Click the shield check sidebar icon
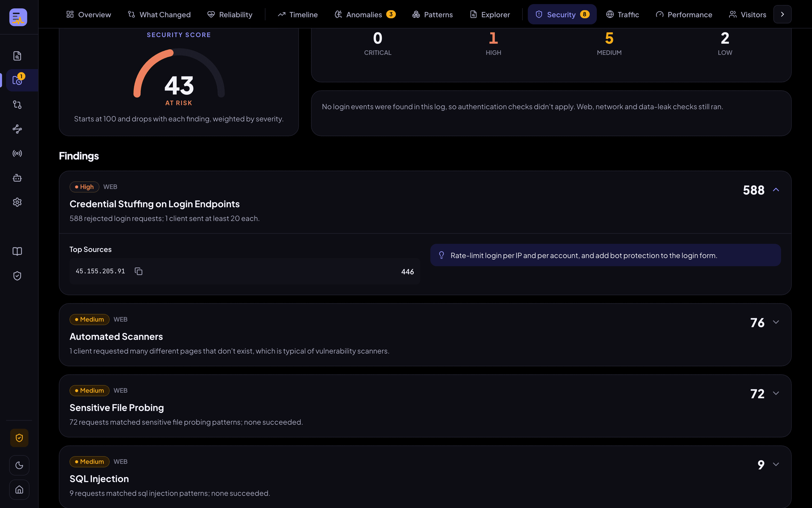The height and width of the screenshot is (508, 812). pos(17,276)
